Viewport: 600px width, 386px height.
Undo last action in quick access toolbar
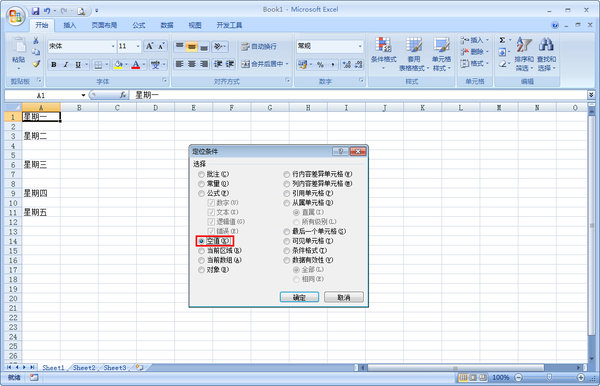coord(47,11)
